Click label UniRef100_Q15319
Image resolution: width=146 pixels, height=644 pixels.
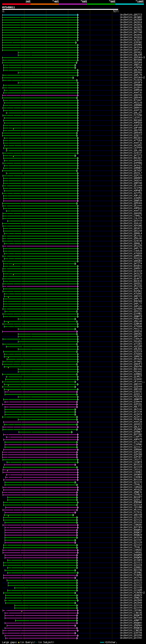click(131, 352)
